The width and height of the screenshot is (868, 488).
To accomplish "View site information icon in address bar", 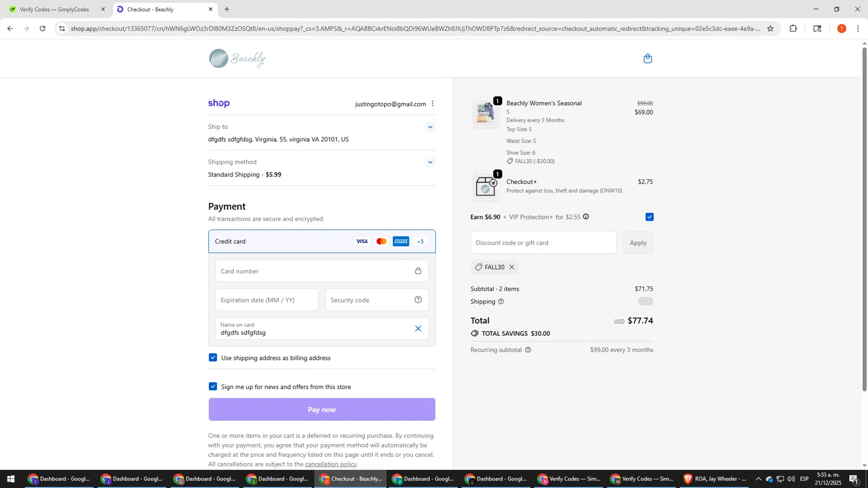I will pos(62,28).
